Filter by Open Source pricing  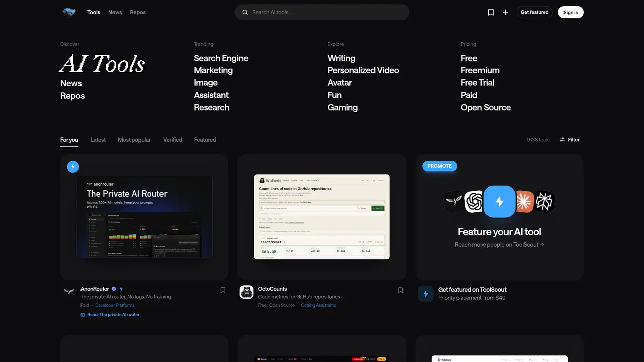[486, 107]
